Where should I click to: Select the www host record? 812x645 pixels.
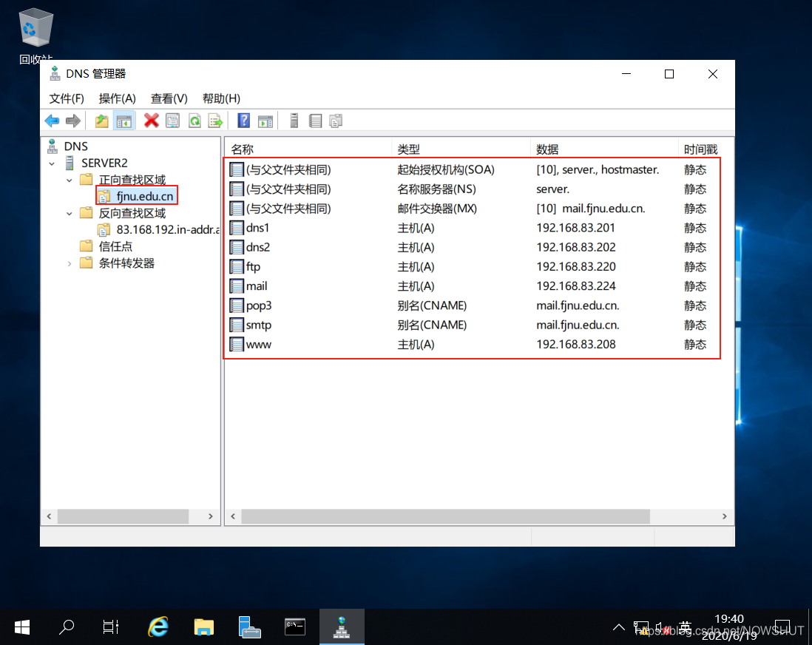[x=259, y=344]
